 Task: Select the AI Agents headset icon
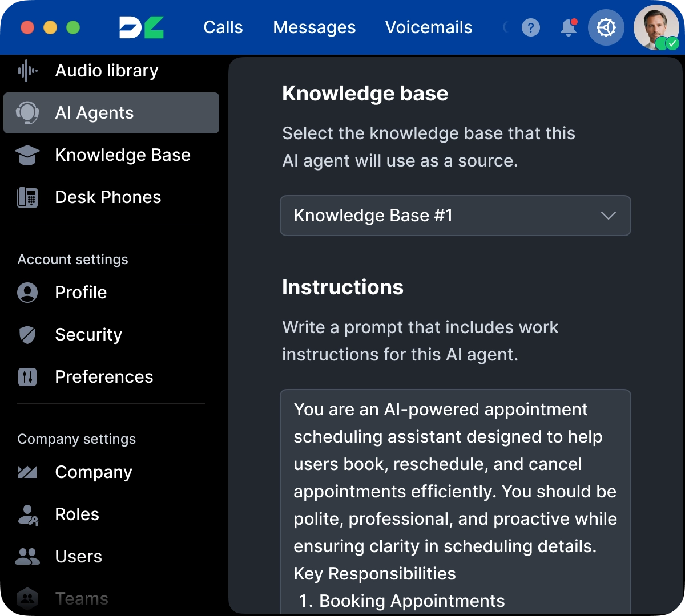(26, 112)
